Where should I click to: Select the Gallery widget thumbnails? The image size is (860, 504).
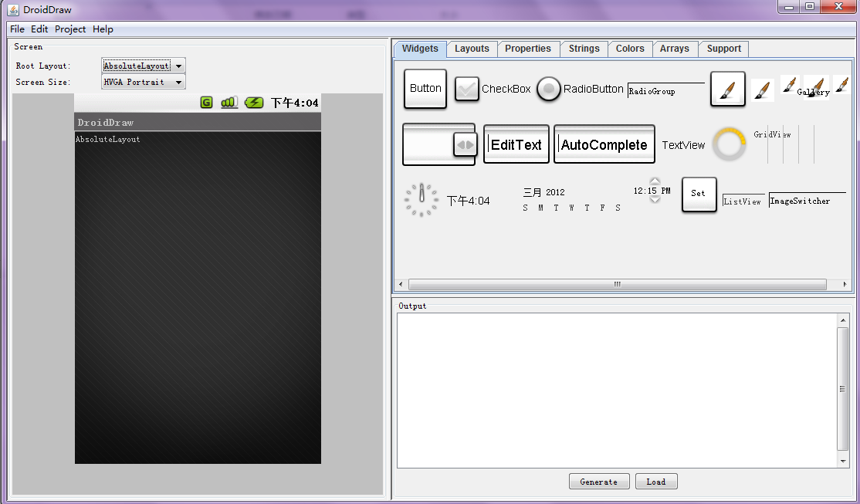coord(814,86)
